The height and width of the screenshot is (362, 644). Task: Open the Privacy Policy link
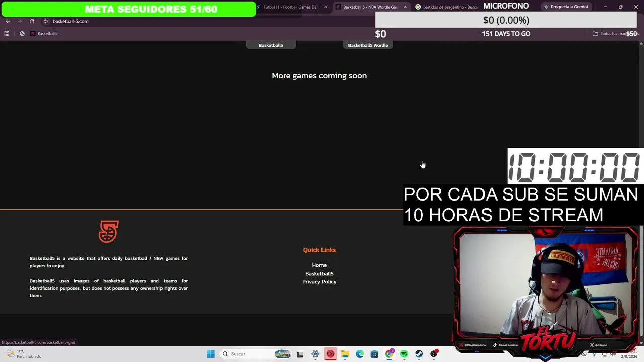pyautogui.click(x=319, y=282)
